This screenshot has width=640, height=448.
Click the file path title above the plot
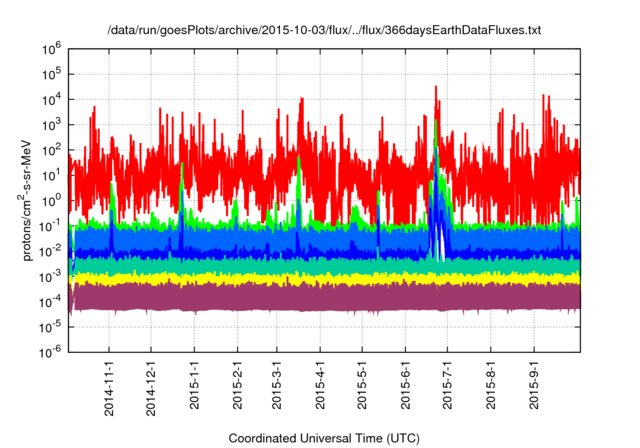(324, 30)
